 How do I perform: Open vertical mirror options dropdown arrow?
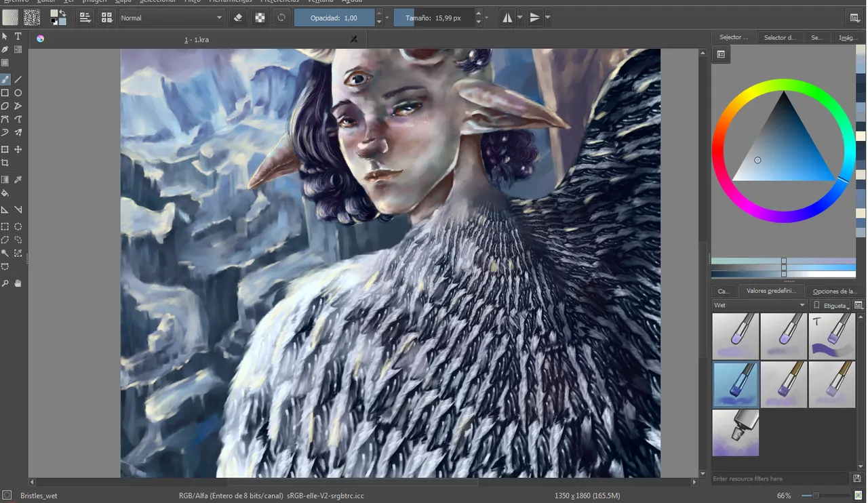pos(547,18)
